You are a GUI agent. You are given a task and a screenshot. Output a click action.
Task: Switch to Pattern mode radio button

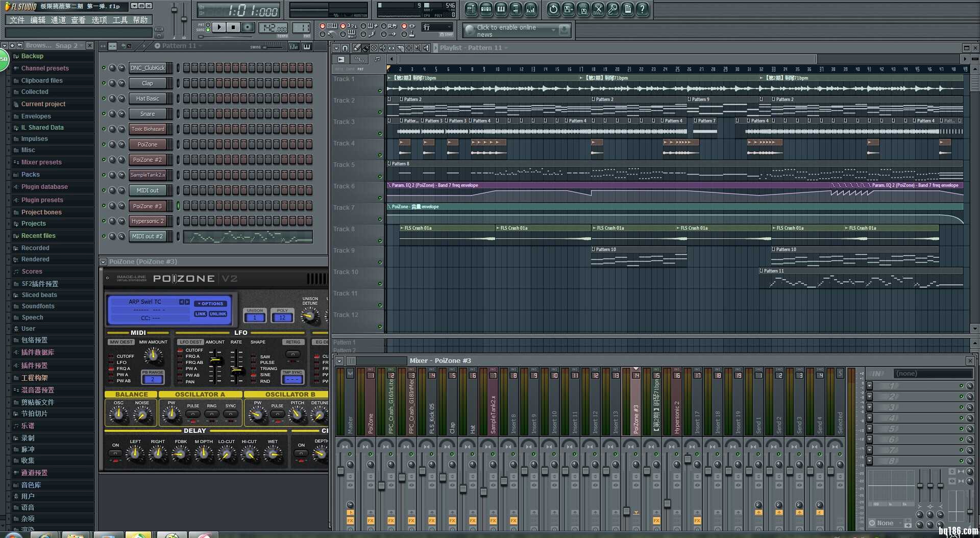click(x=208, y=25)
